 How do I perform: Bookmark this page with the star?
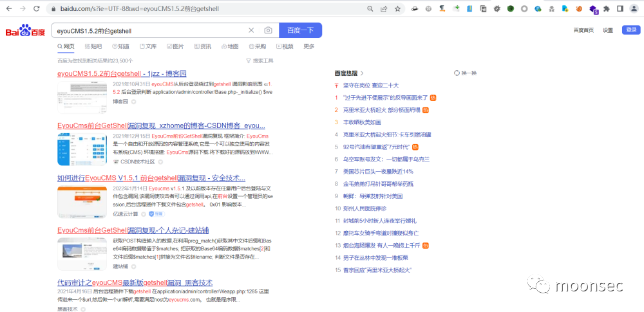coord(397,8)
